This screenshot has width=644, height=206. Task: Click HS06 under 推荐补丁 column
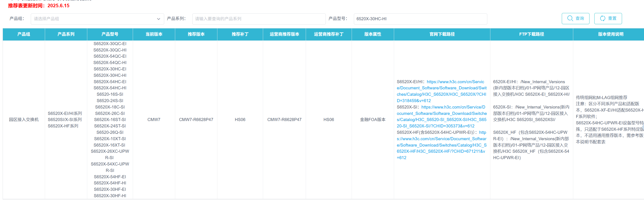[x=240, y=120]
